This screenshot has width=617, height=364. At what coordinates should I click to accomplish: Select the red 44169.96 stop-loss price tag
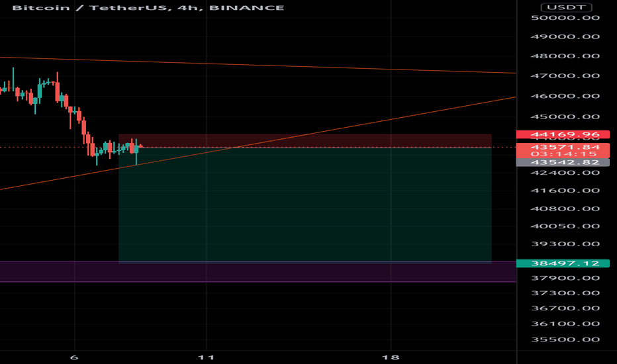(x=563, y=134)
